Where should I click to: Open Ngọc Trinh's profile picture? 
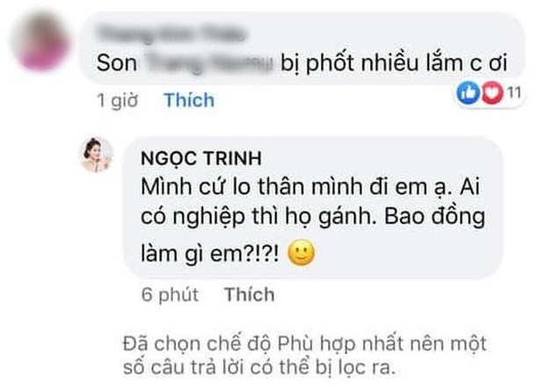point(96,156)
